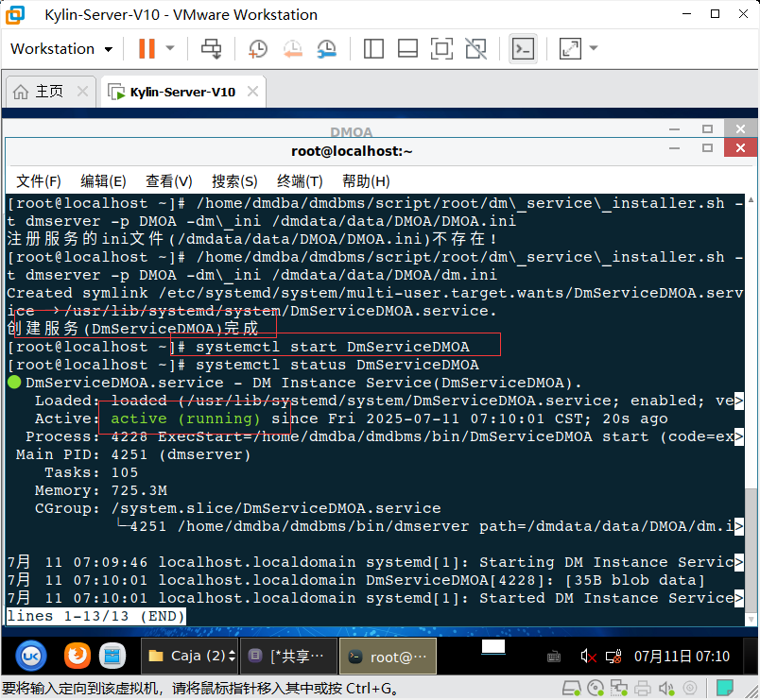Minimize the root@localhost terminal window
This screenshot has height=700, width=760.
point(674,148)
